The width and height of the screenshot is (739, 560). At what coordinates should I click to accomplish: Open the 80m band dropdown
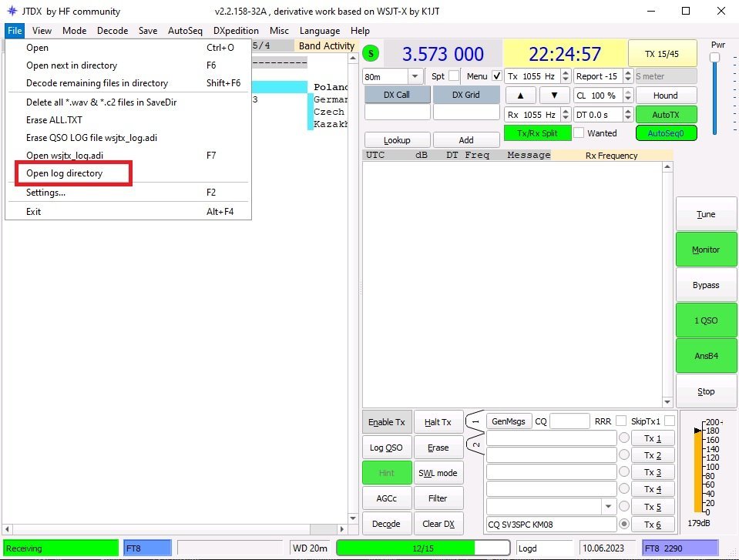click(415, 76)
